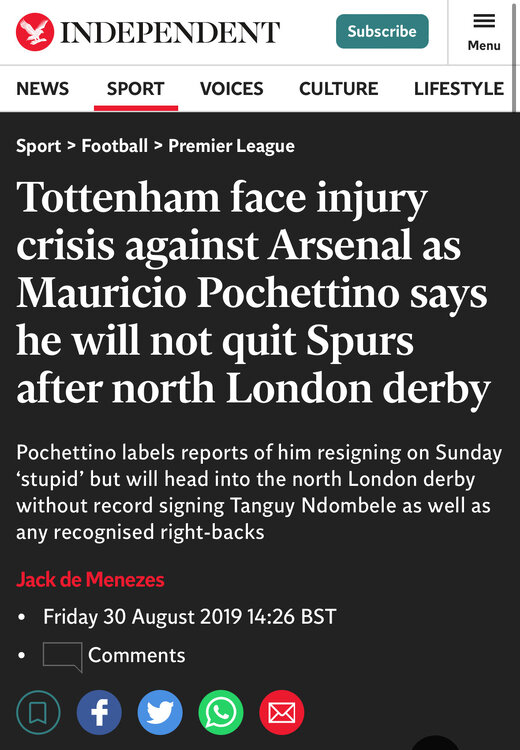
Task: Click the INDEPENDENT wordmark to go home
Action: click(x=170, y=32)
